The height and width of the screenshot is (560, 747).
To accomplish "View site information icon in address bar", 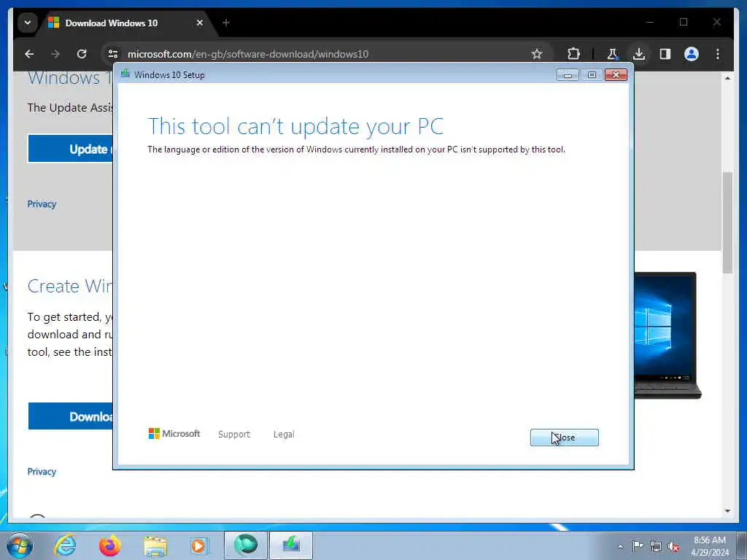I will point(113,54).
